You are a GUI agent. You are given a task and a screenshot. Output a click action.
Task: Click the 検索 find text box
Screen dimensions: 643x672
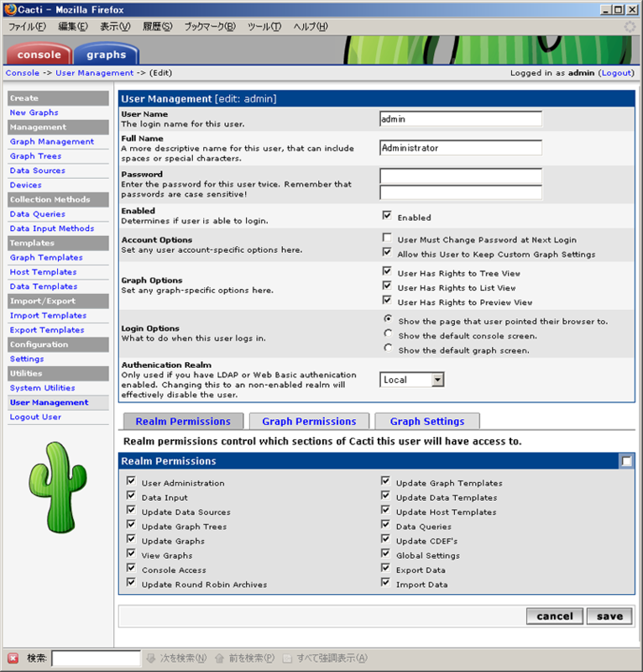coord(96,658)
